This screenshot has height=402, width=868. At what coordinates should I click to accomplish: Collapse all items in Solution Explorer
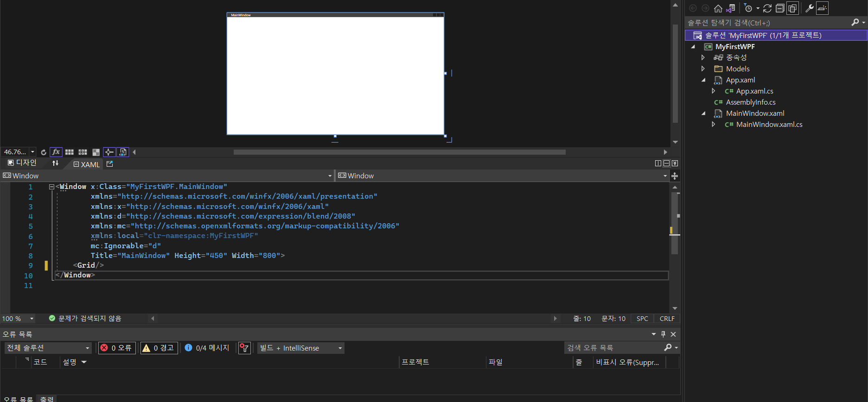(780, 8)
